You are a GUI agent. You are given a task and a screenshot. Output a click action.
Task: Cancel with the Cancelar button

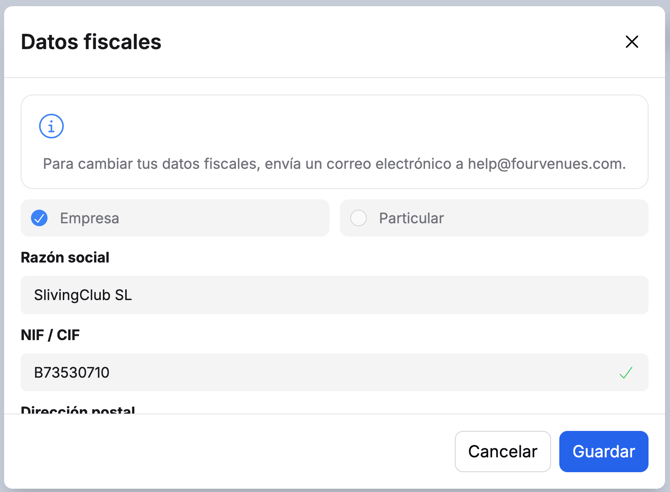click(x=502, y=451)
